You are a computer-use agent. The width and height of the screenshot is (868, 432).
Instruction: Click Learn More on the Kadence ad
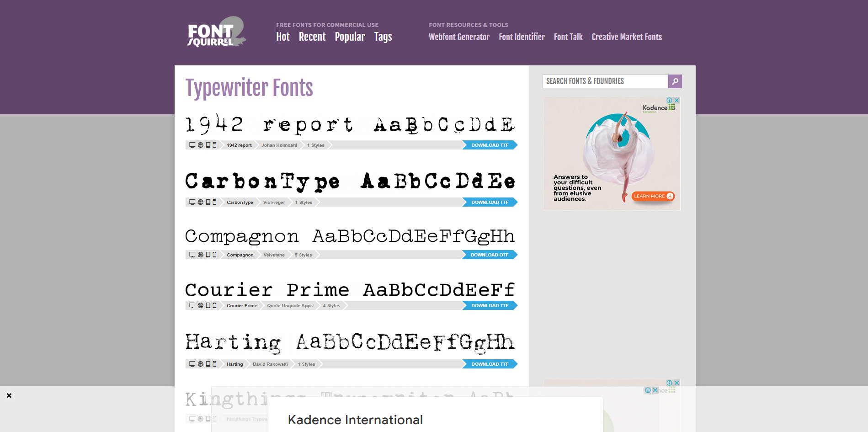click(653, 196)
